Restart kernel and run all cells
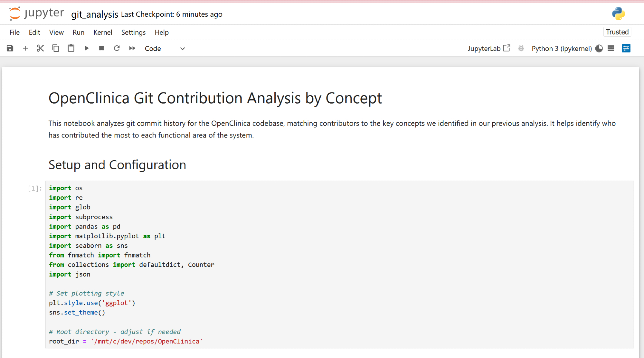 (132, 48)
